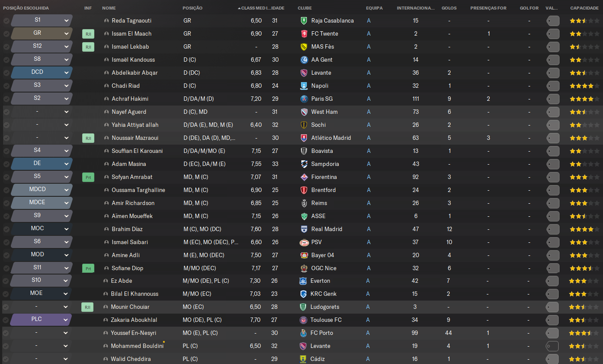This screenshot has height=364, width=603.
Task: Sort by the Clube column header
Action: (x=304, y=8)
